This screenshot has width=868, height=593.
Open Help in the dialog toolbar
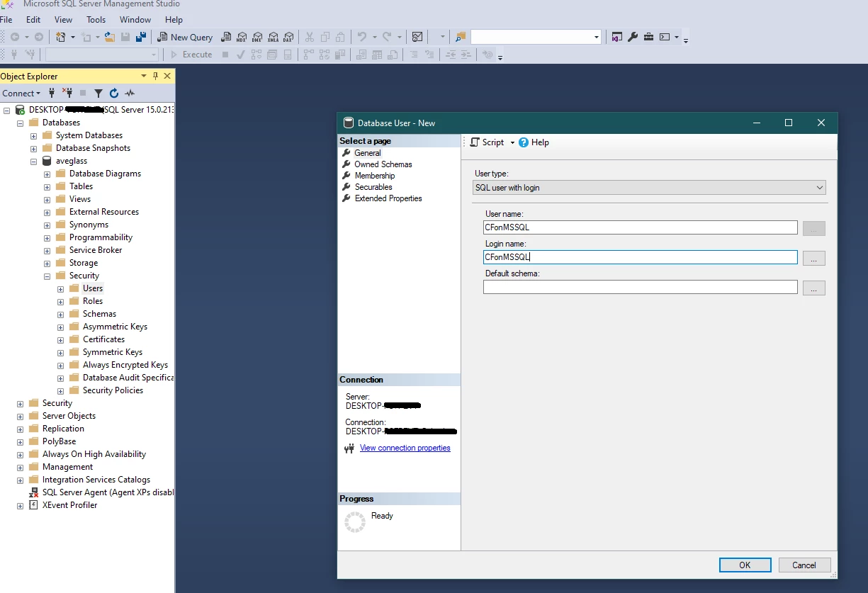[x=534, y=142]
